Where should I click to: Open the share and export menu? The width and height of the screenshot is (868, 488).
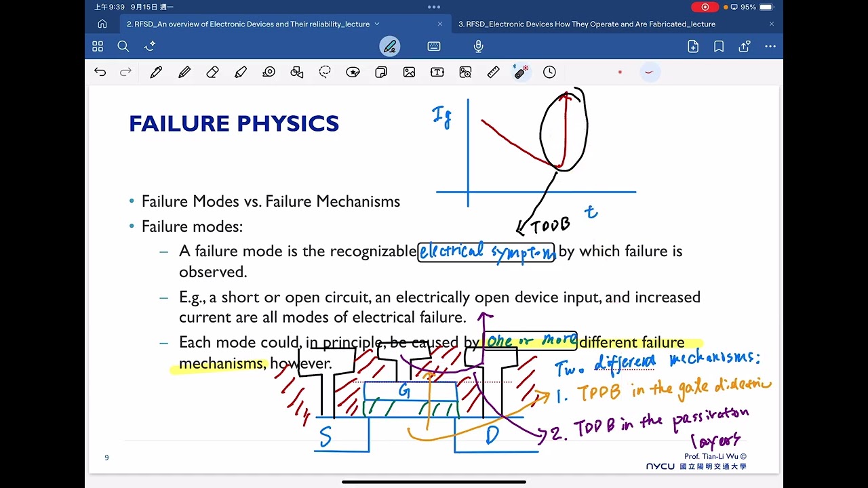tap(745, 46)
